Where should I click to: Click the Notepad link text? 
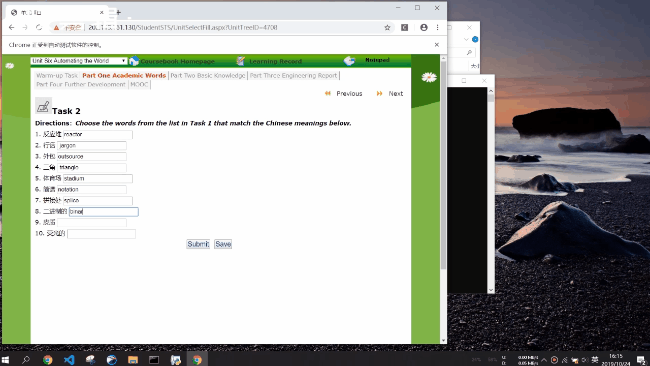[x=377, y=60]
